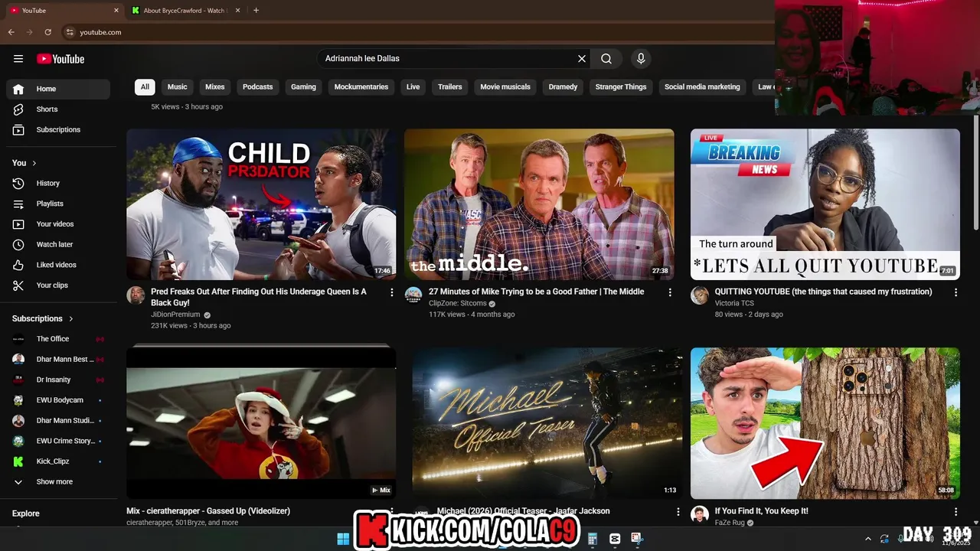Select the Dramedy filter chip
980x551 pixels.
563,87
